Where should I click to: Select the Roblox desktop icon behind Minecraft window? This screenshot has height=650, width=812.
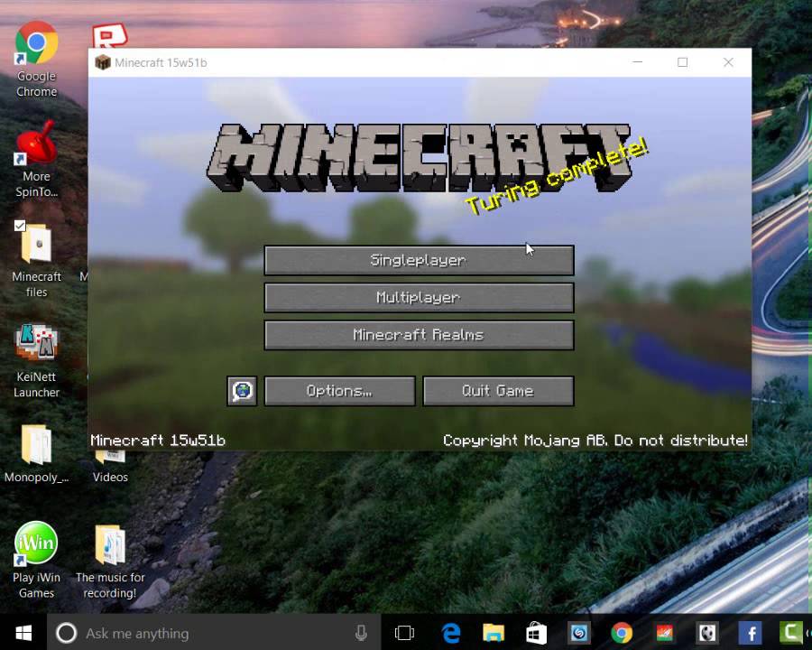coord(110,35)
